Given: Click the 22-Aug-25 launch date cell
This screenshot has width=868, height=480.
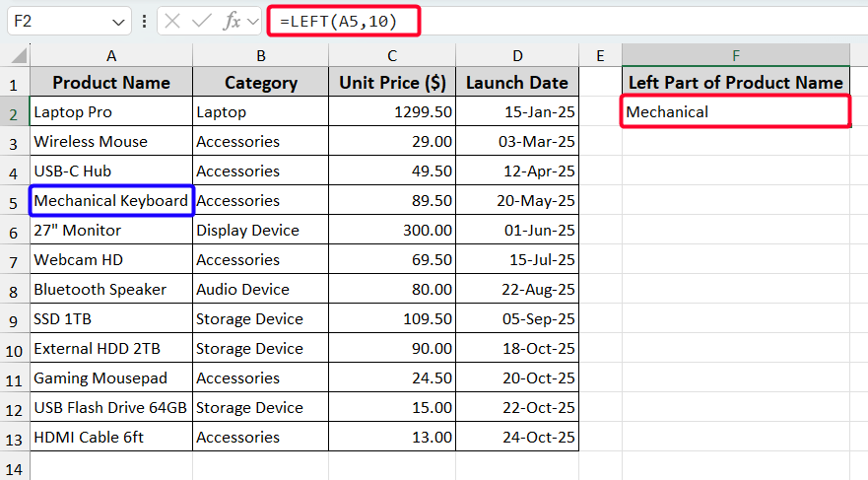Looking at the screenshot, I should point(517,289).
